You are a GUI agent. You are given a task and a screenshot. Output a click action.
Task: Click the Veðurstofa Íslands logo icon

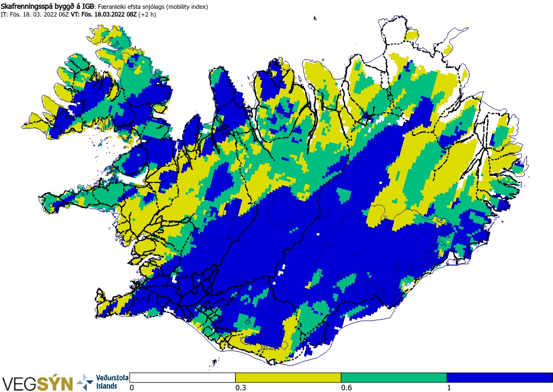coord(85,382)
